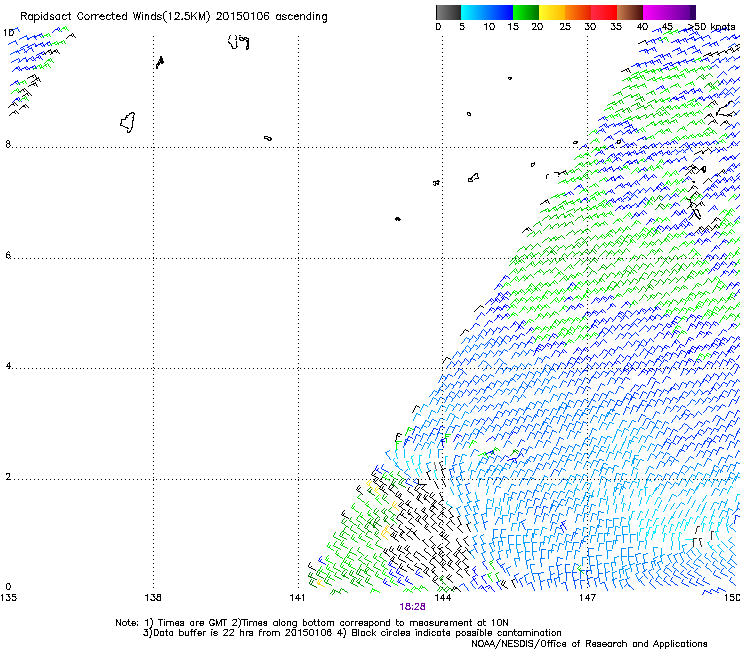Click the gray 0–5 knots legend color
This screenshot has width=740, height=650.
click(x=448, y=12)
